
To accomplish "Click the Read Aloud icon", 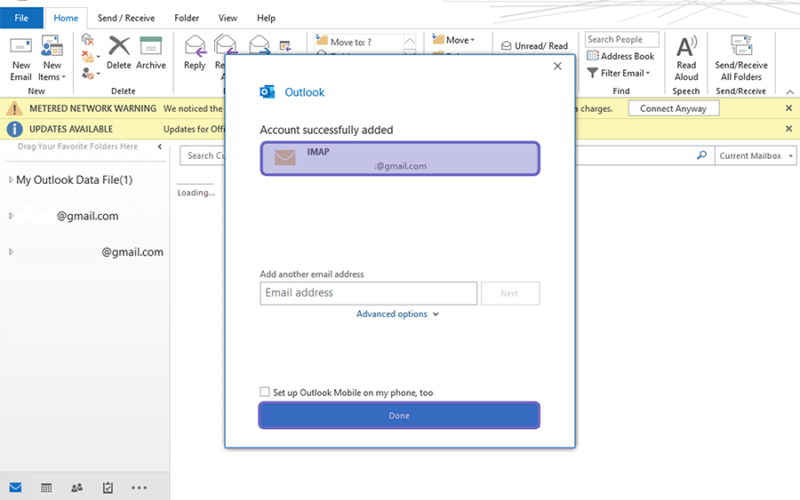I will click(x=686, y=46).
